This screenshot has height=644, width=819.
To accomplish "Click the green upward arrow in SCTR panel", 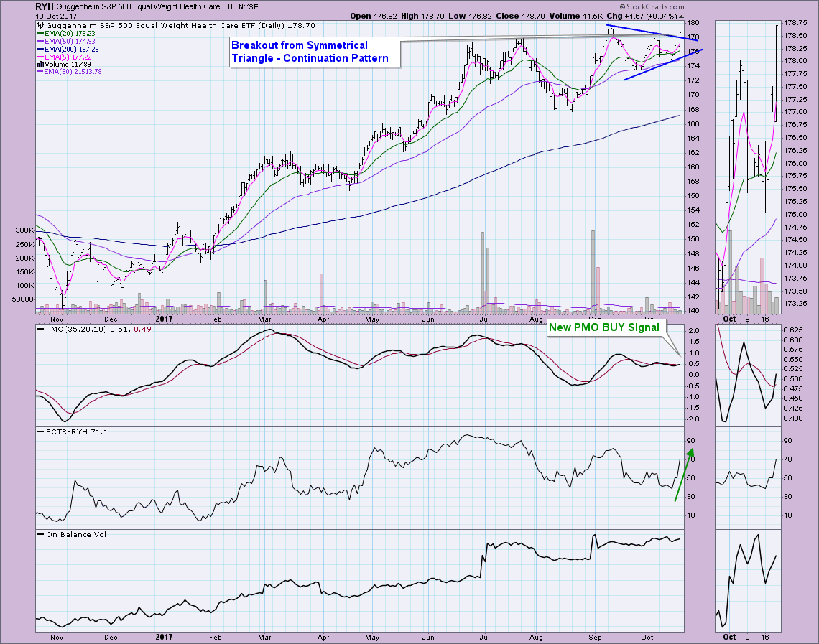I will 682,475.
